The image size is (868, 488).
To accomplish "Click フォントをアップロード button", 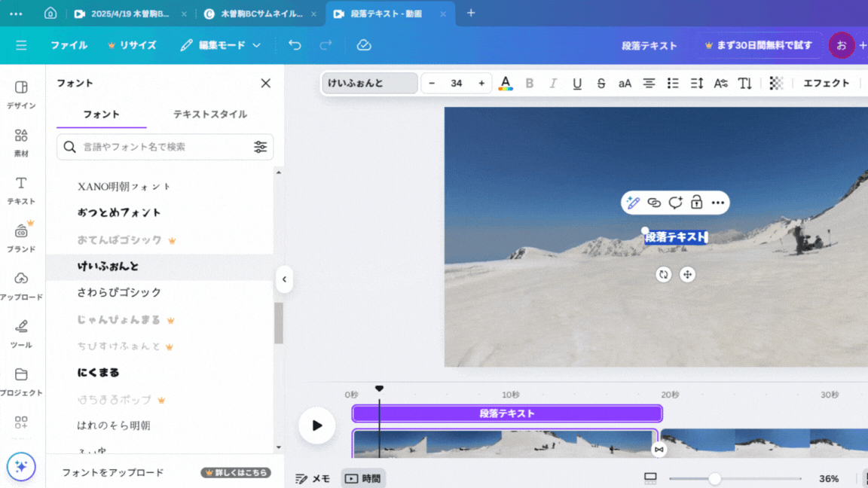I will click(x=113, y=473).
